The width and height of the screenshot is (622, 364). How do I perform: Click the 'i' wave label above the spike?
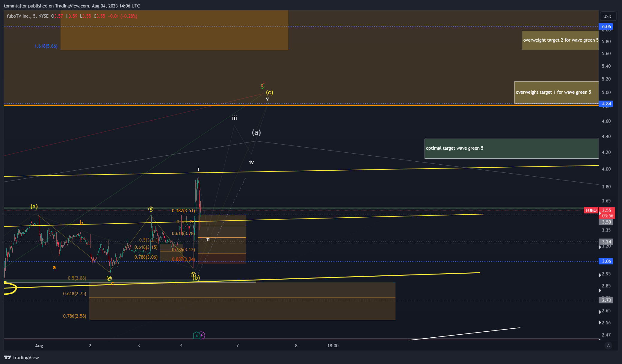[x=198, y=169]
